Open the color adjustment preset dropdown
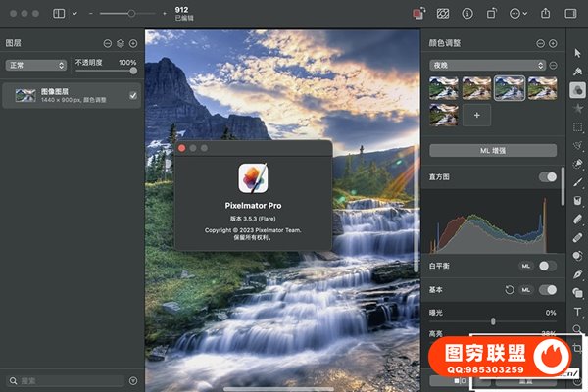Image resolution: width=588 pixels, height=392 pixels. coord(487,65)
